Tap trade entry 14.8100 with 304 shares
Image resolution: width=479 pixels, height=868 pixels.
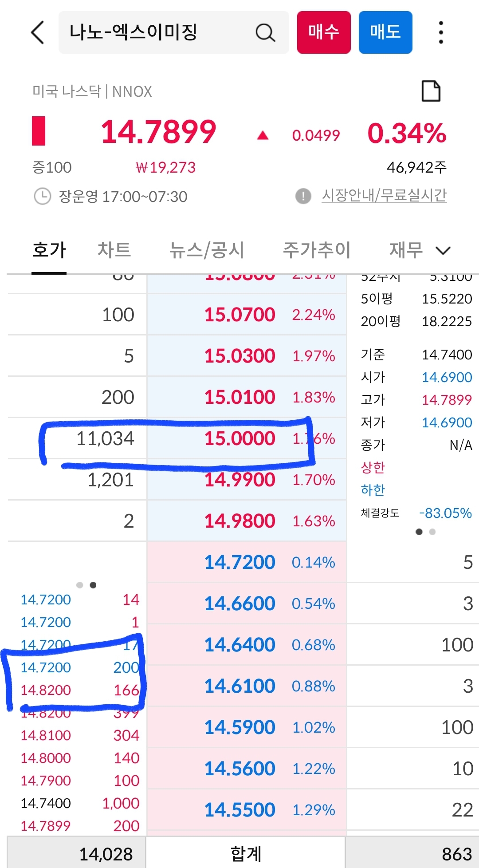(80, 735)
